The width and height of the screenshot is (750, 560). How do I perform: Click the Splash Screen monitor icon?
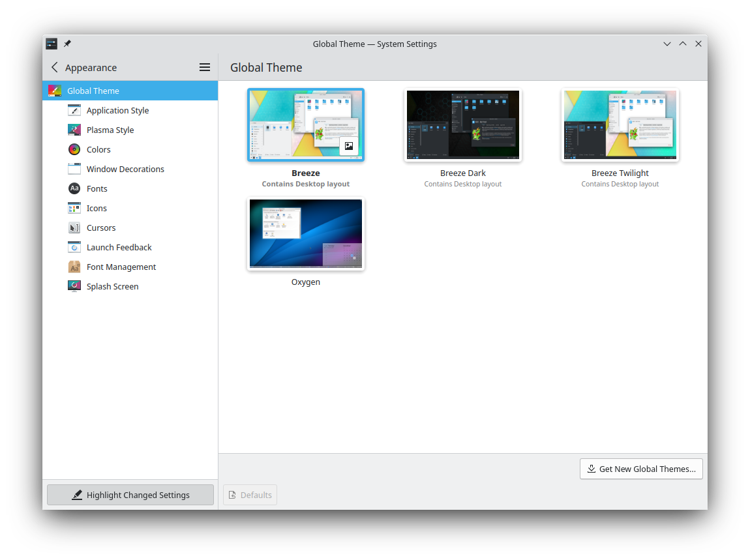pos(74,286)
